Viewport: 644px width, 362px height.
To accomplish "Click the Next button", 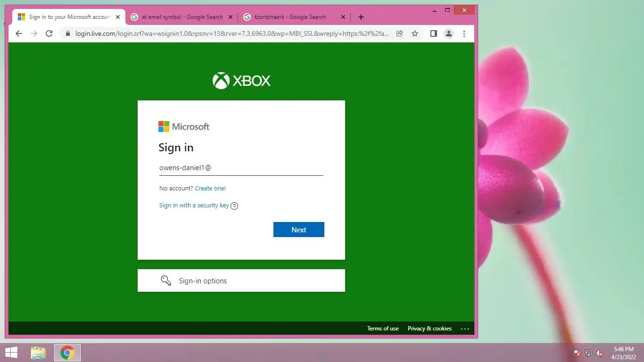I will tap(299, 230).
